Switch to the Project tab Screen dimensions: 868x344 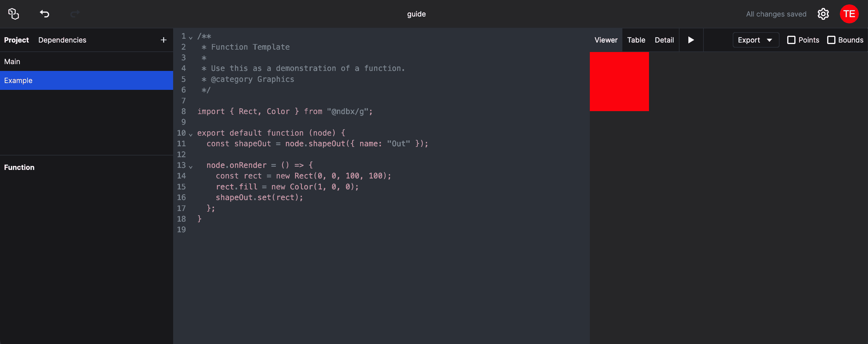click(x=16, y=40)
